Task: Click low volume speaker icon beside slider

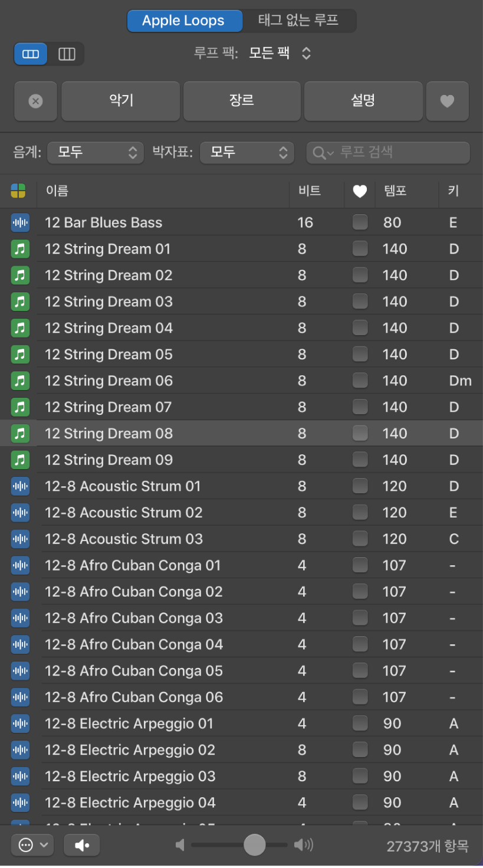Action: point(180,845)
